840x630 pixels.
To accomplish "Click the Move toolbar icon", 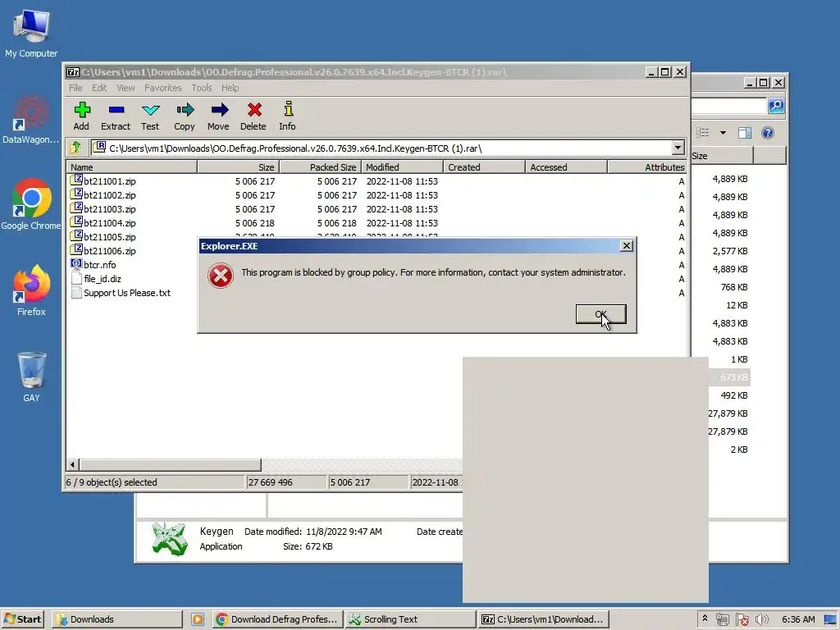I will pyautogui.click(x=218, y=116).
